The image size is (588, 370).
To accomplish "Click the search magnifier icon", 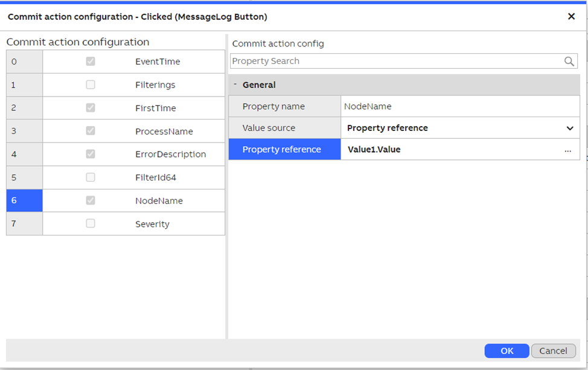I will click(569, 61).
